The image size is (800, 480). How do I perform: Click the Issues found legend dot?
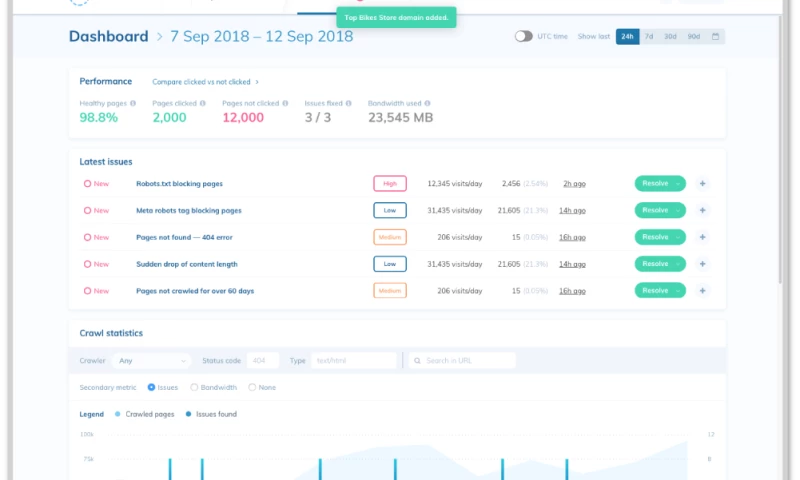pyautogui.click(x=188, y=414)
